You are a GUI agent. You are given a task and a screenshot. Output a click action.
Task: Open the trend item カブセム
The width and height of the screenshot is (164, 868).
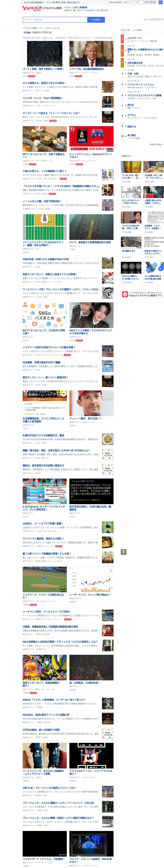(x=132, y=115)
